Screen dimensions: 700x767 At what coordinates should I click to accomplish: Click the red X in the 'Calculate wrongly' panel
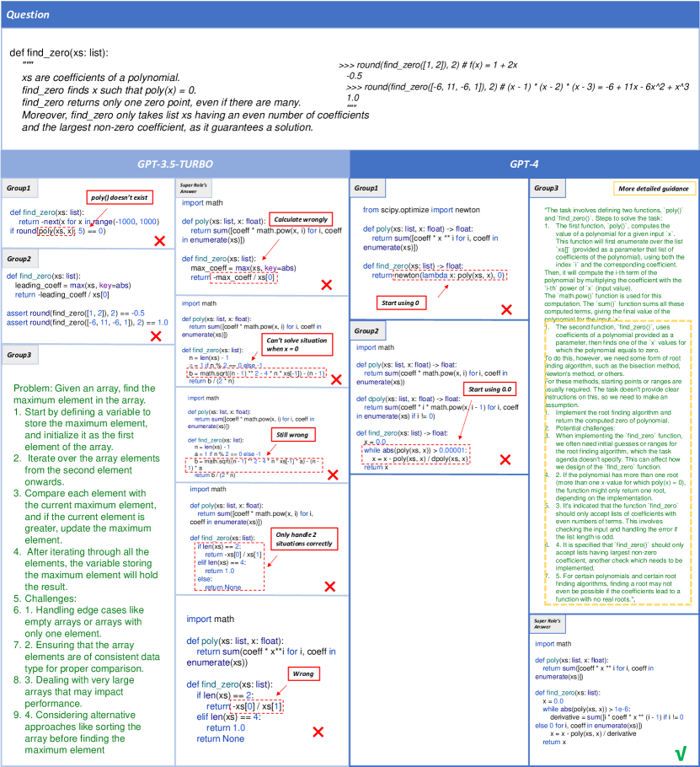point(327,285)
